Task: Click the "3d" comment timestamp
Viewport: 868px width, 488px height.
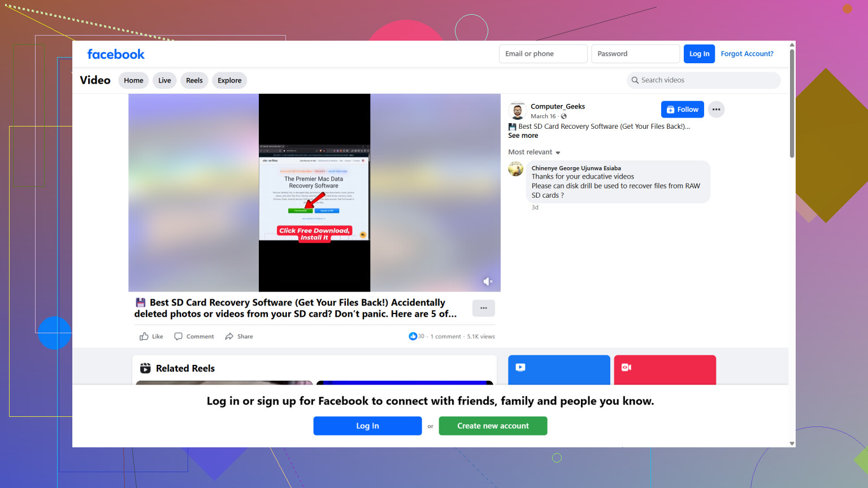Action: pyautogui.click(x=535, y=207)
